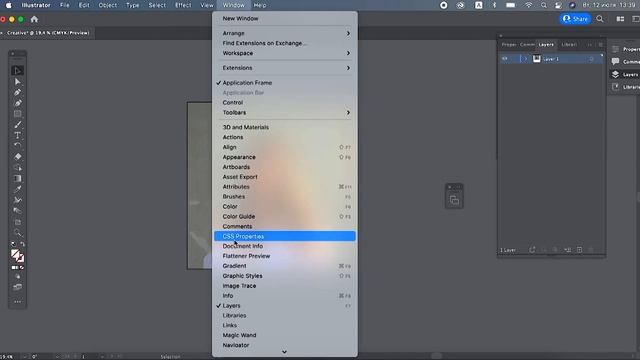Expand the Arrange submenu
Viewport: 640px width, 360px height.
[x=285, y=33]
